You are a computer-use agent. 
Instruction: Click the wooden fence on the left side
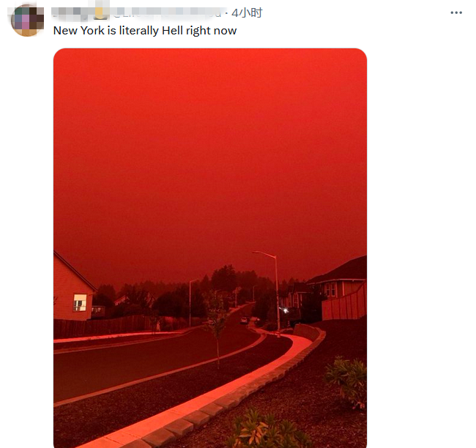[x=103, y=326]
